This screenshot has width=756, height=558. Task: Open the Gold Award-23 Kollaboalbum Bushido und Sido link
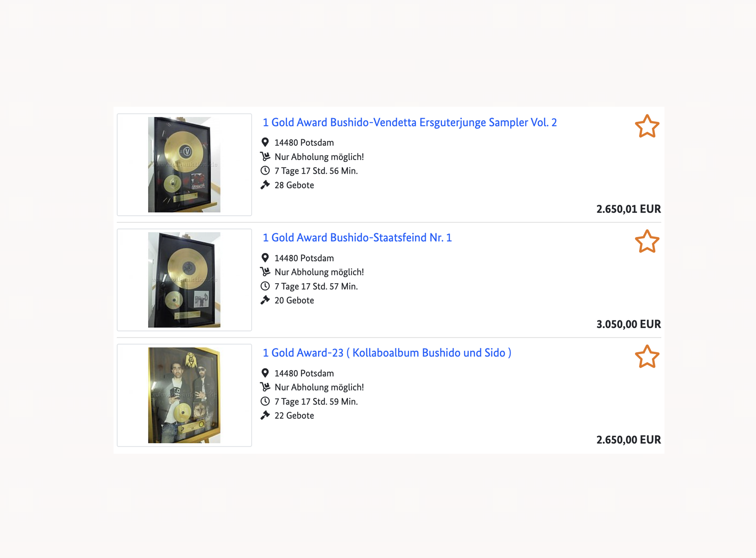387,353
